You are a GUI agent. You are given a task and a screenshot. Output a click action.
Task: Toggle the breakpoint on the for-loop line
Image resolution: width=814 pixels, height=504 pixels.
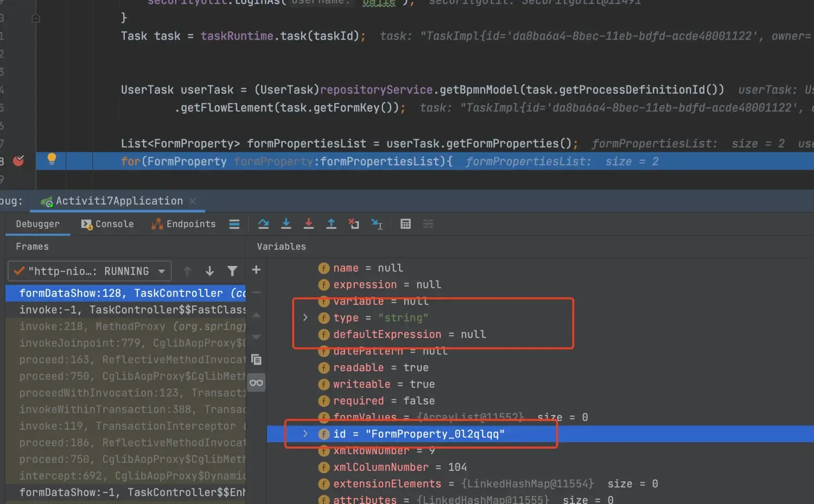[x=18, y=161]
